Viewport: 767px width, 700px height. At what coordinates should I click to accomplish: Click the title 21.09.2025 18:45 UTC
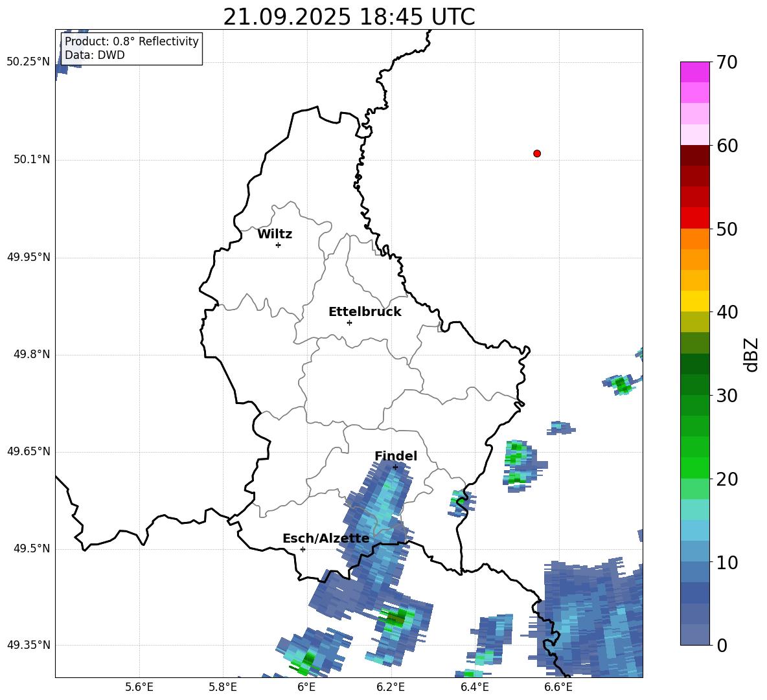coord(349,17)
